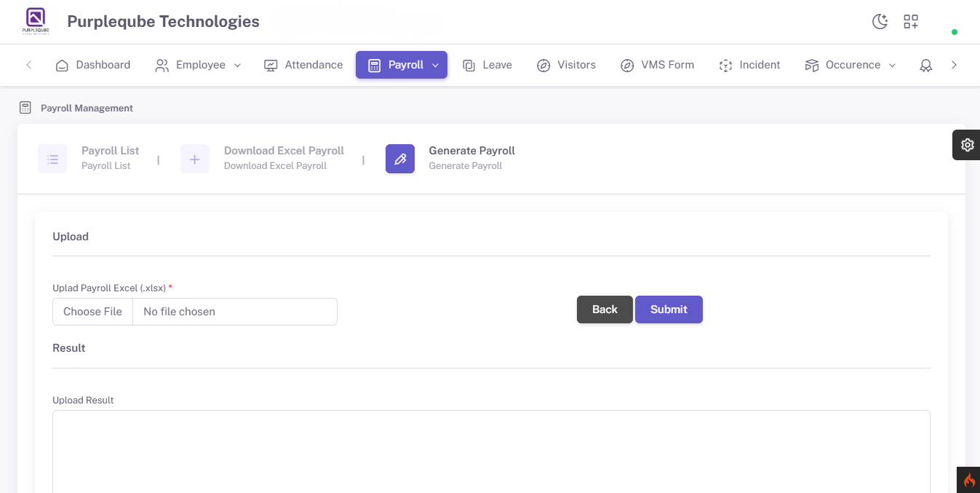Click the 'Result' section heading
The width and height of the screenshot is (980, 493).
(69, 348)
